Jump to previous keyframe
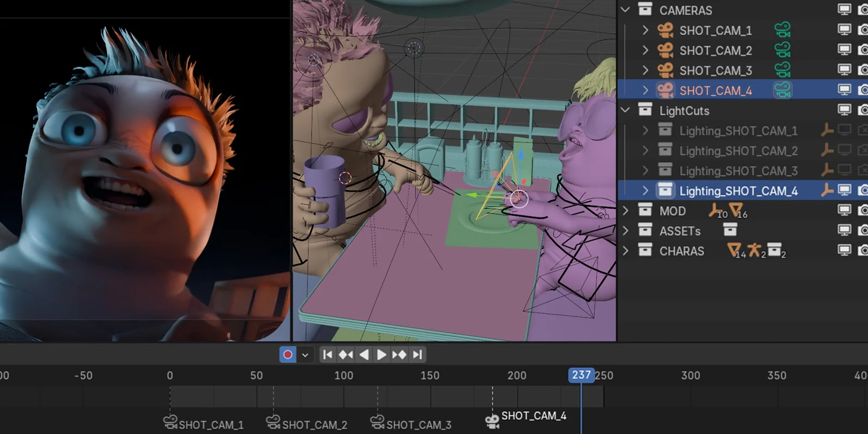 (x=346, y=355)
